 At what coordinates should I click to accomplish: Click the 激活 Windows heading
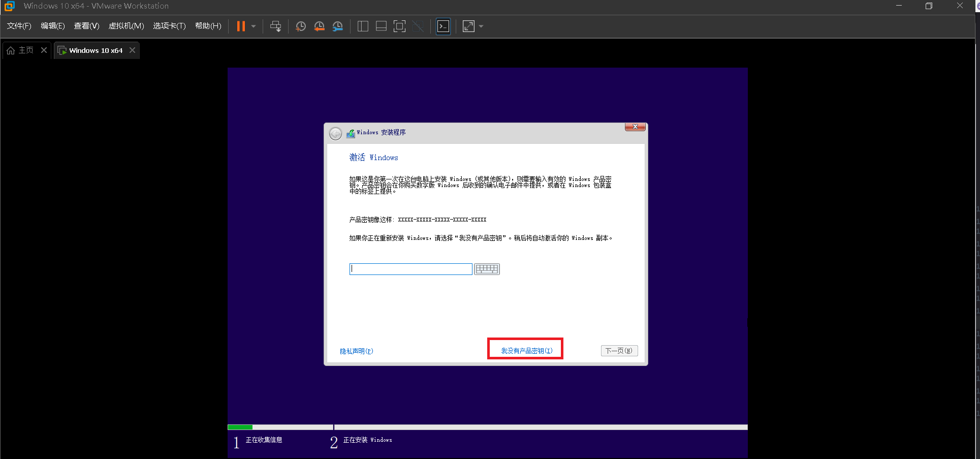pyautogui.click(x=373, y=158)
